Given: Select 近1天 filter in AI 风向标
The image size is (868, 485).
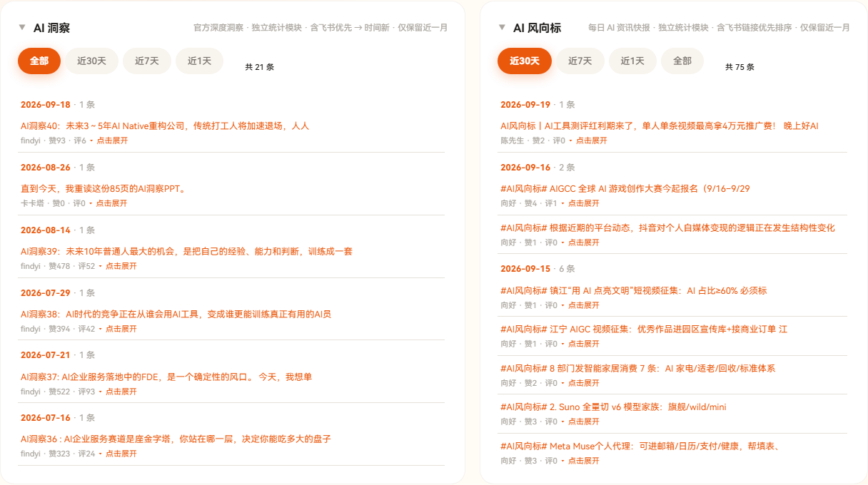Looking at the screenshot, I should tap(632, 61).
